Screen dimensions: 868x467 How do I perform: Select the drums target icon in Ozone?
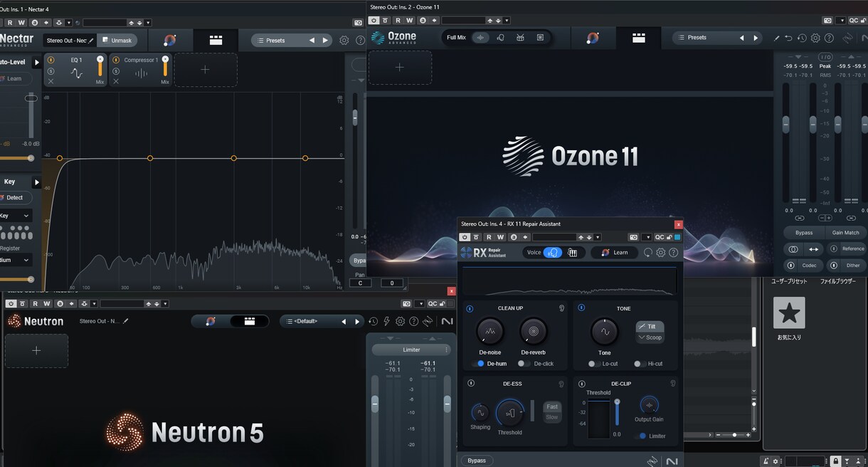coord(521,38)
